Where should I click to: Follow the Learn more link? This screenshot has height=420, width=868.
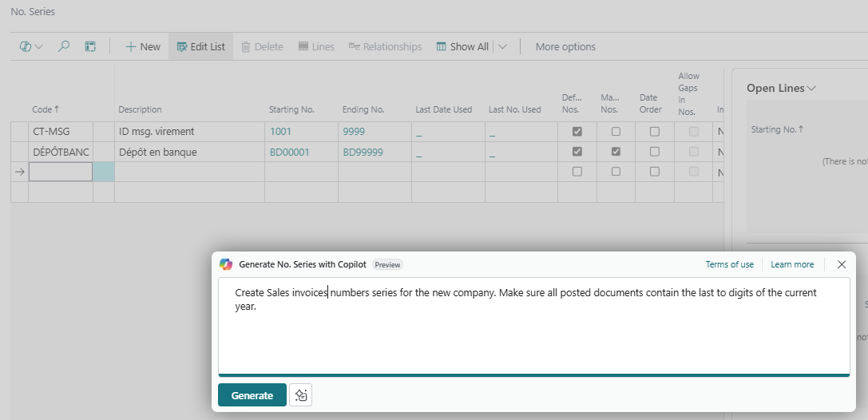click(792, 264)
